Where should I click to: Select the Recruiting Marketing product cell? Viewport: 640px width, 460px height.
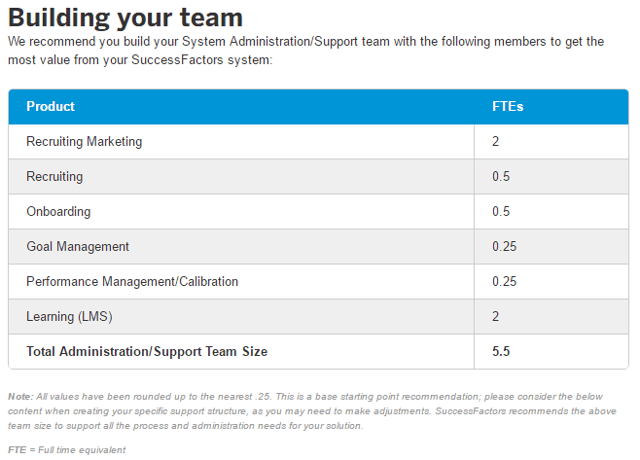[84, 142]
